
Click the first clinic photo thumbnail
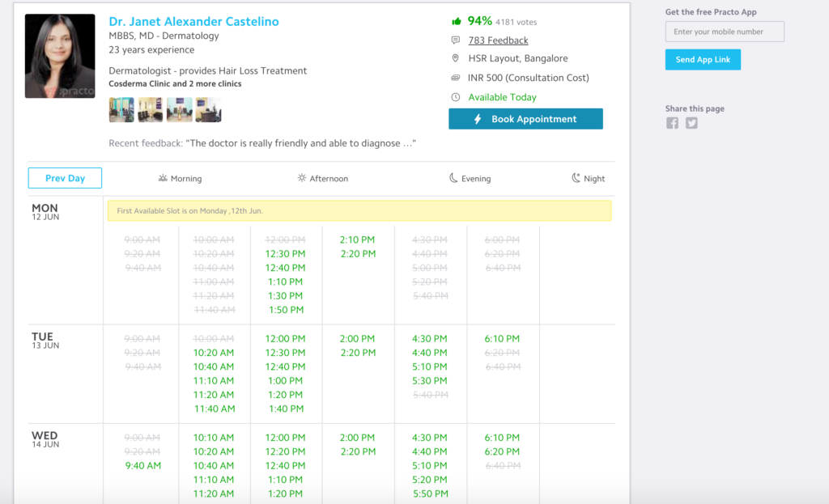click(121, 109)
